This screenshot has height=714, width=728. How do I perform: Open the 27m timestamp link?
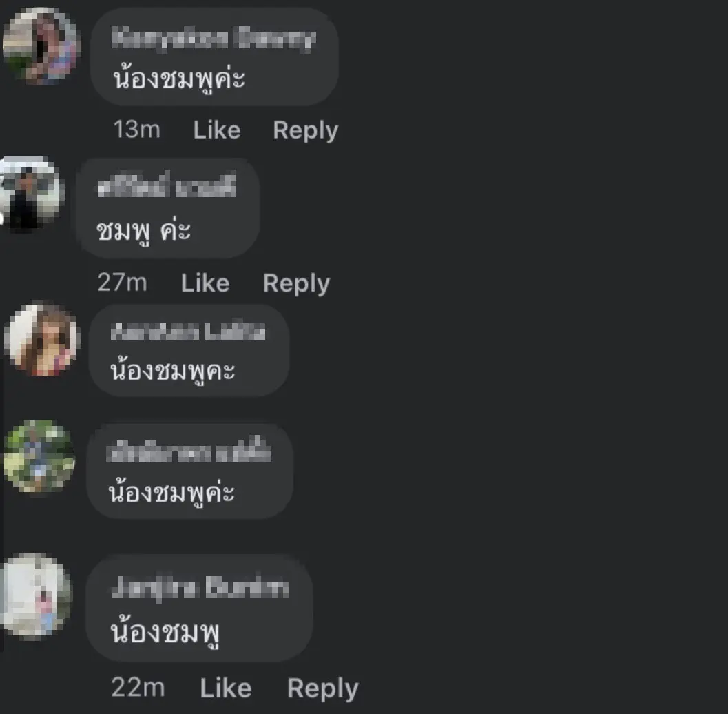pos(123,283)
